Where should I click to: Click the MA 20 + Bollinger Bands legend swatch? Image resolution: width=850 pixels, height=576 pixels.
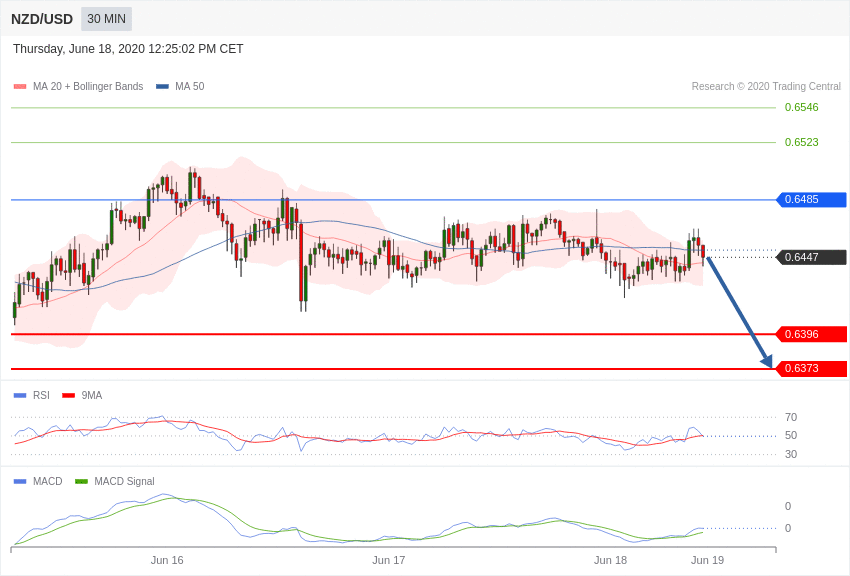click(x=20, y=87)
